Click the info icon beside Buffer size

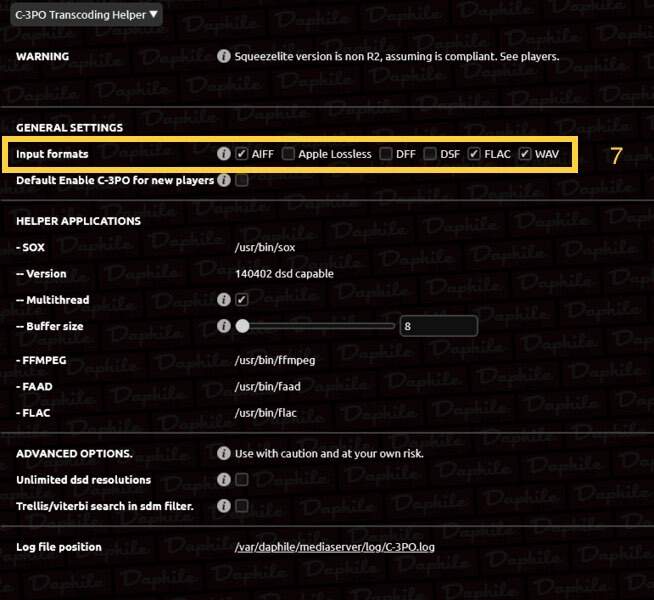click(x=224, y=326)
